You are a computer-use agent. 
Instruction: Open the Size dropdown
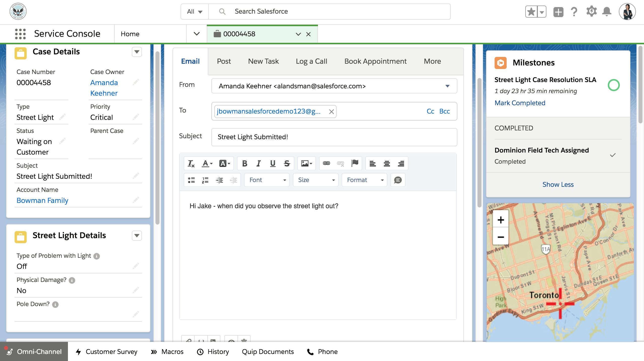pos(316,180)
